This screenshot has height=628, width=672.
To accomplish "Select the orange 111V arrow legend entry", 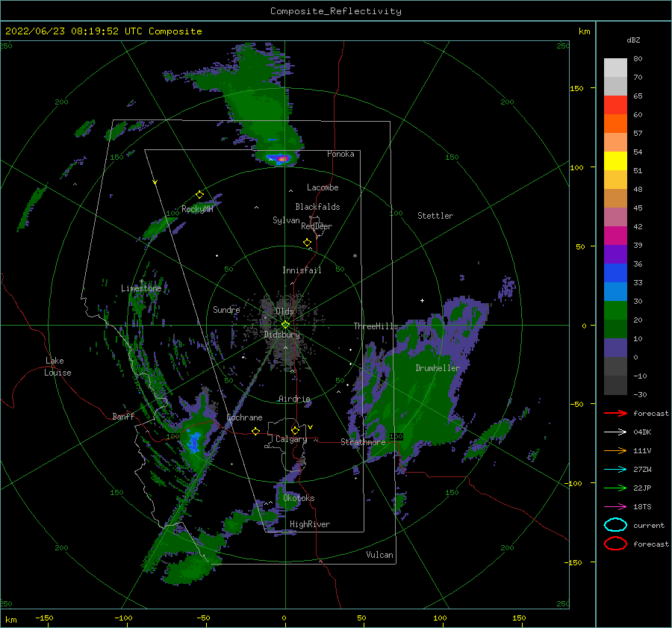I will (615, 450).
